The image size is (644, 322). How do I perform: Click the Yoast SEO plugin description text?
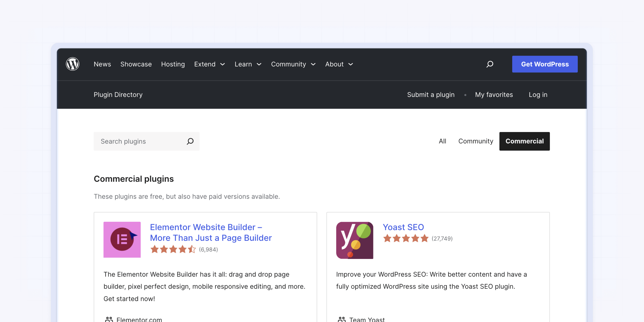point(431,280)
